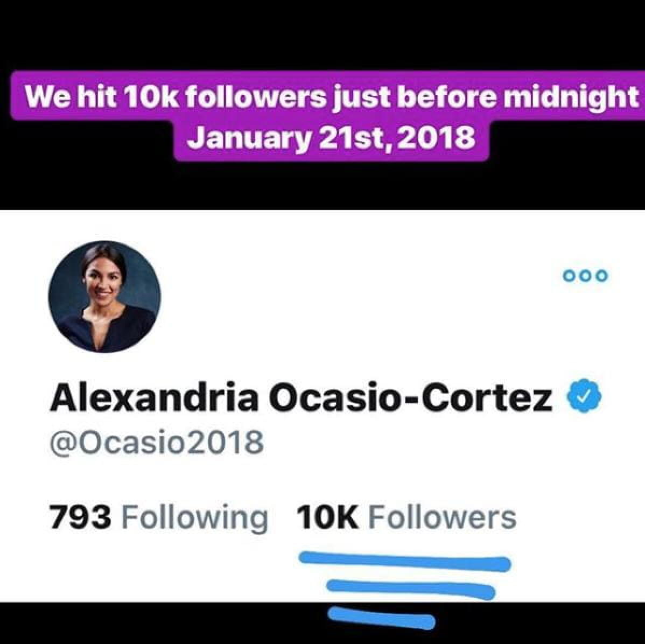Click the middle dot of the options icon

585,276
